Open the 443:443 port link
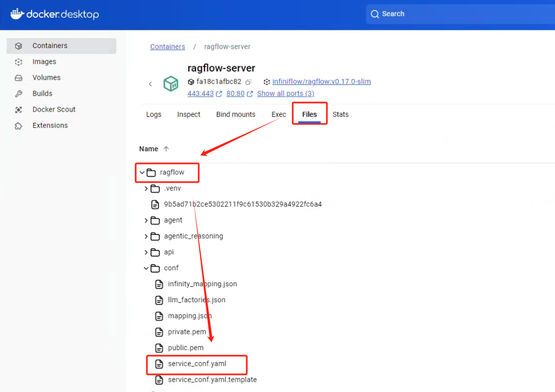 [200, 94]
